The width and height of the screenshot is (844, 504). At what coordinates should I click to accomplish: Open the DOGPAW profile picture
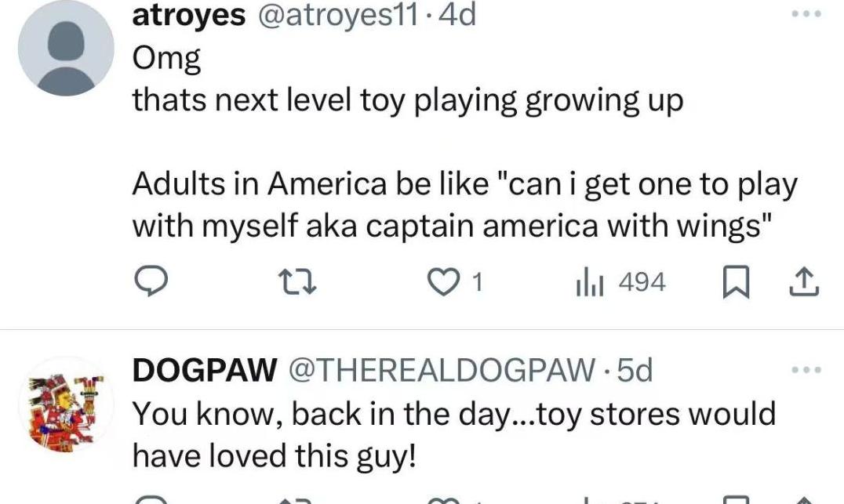pyautogui.click(x=66, y=403)
